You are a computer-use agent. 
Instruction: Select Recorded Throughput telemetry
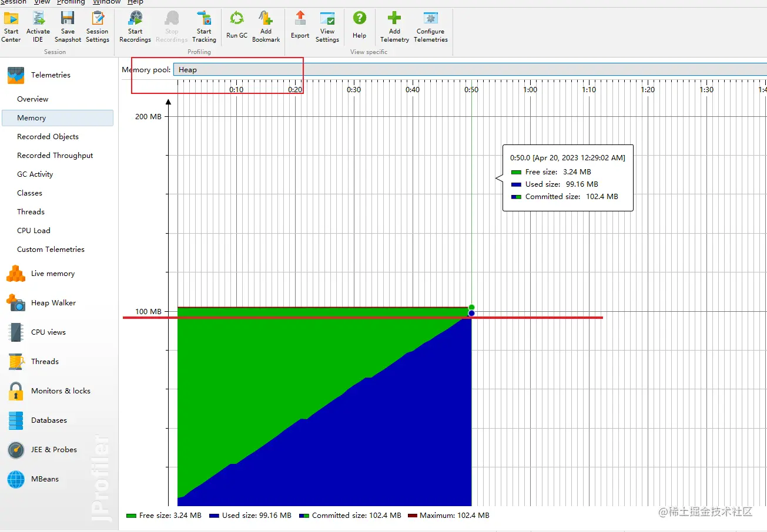pyautogui.click(x=55, y=156)
